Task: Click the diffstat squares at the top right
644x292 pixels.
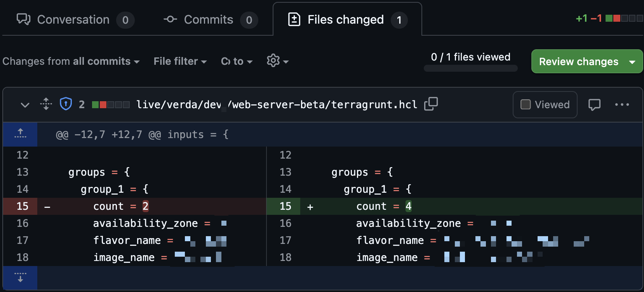Action: tap(624, 18)
